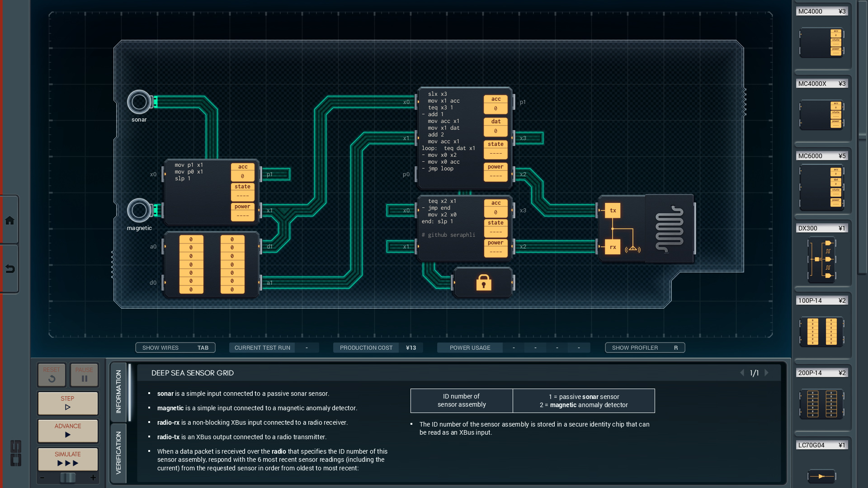Click the sonar input connector
Screen dimensions: 868x488
click(x=139, y=102)
